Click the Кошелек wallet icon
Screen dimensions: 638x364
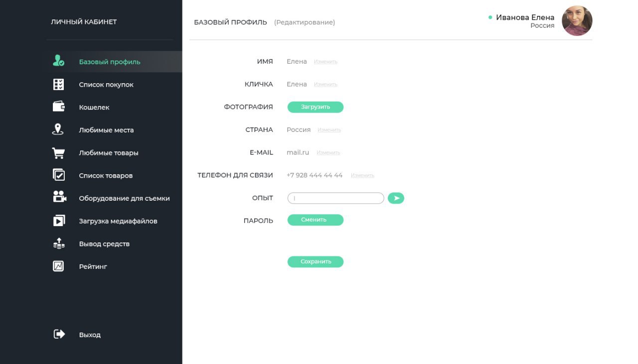[x=59, y=107]
